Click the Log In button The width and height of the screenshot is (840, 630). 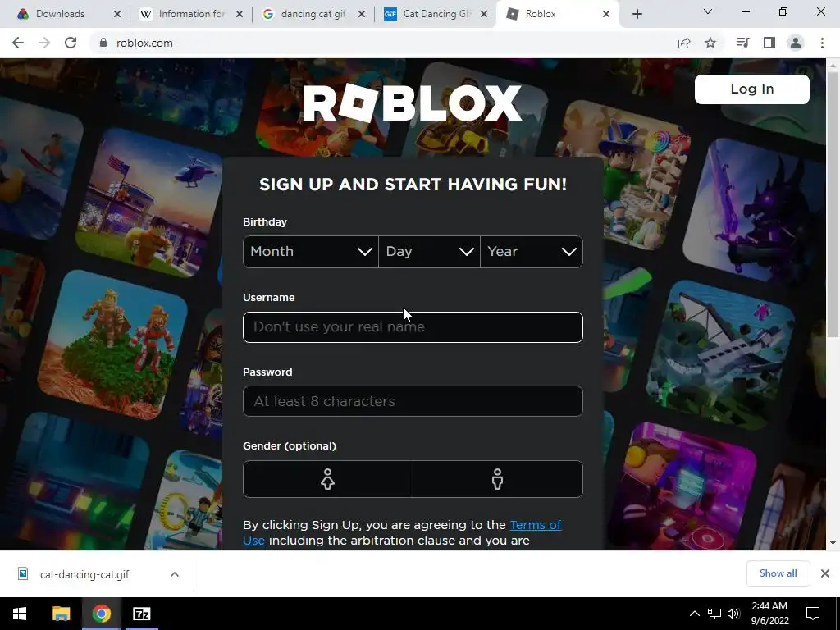tap(751, 89)
